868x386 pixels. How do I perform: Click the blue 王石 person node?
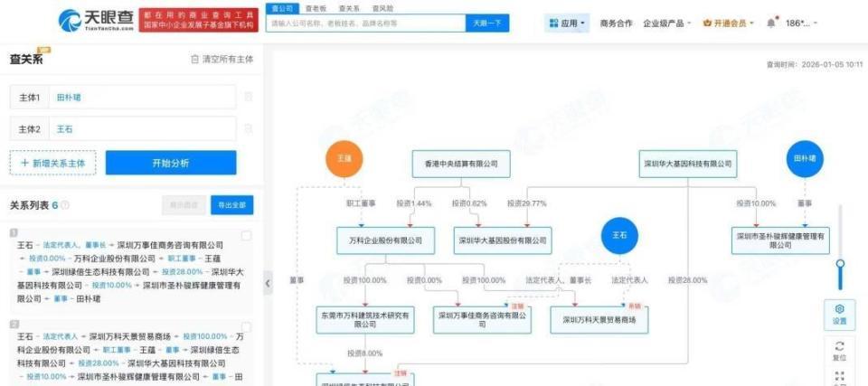(619, 235)
